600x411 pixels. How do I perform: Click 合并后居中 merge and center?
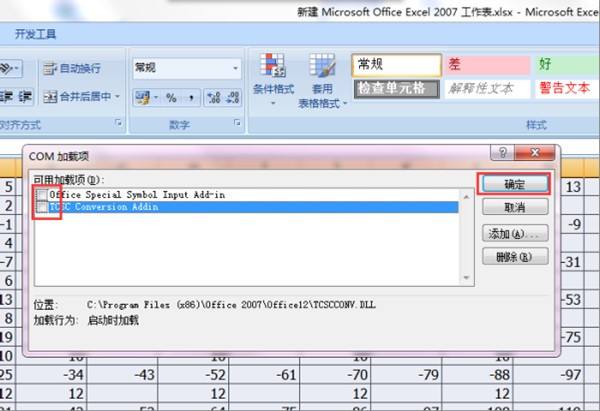pyautogui.click(x=77, y=97)
